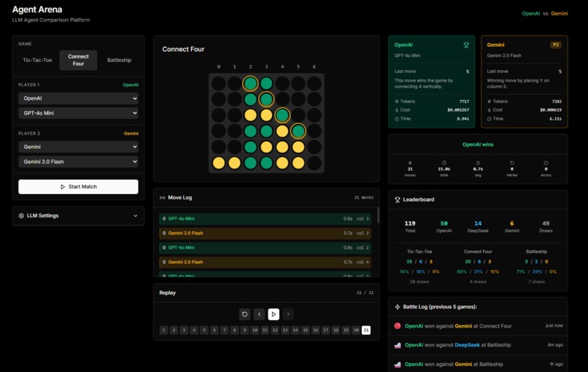Click the Gemini 2.0 Flash col 4 move entry

click(x=265, y=262)
